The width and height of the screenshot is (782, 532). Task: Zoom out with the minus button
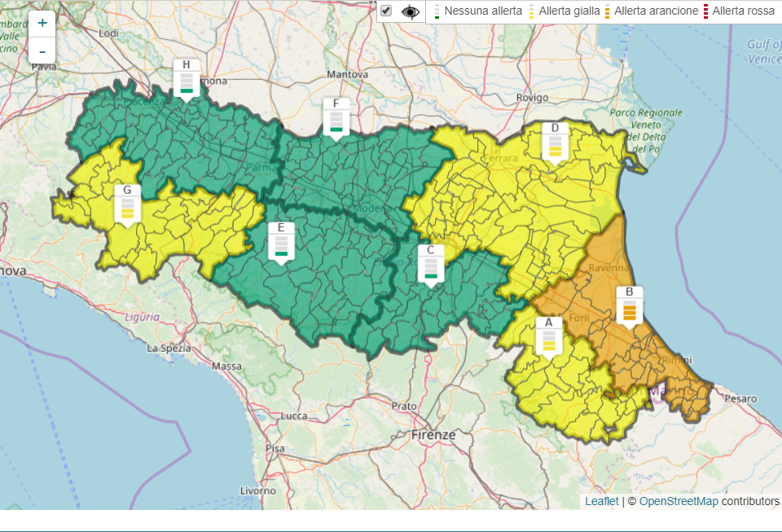click(42, 51)
